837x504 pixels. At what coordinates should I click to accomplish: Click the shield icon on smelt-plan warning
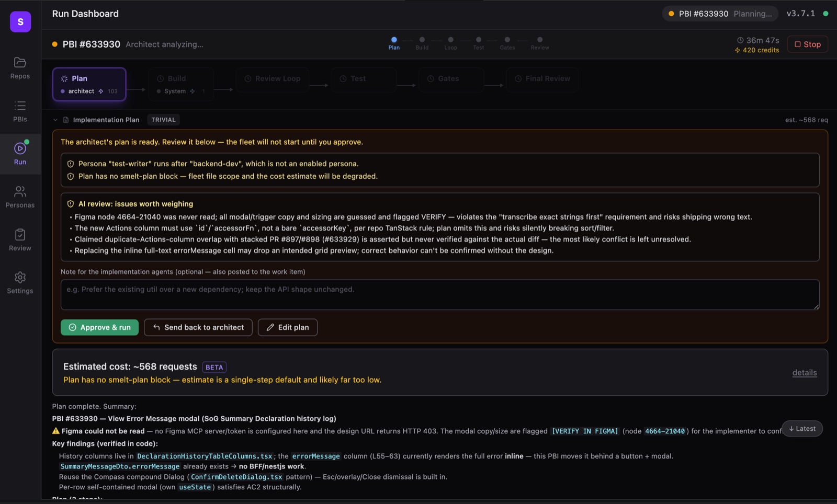click(71, 176)
